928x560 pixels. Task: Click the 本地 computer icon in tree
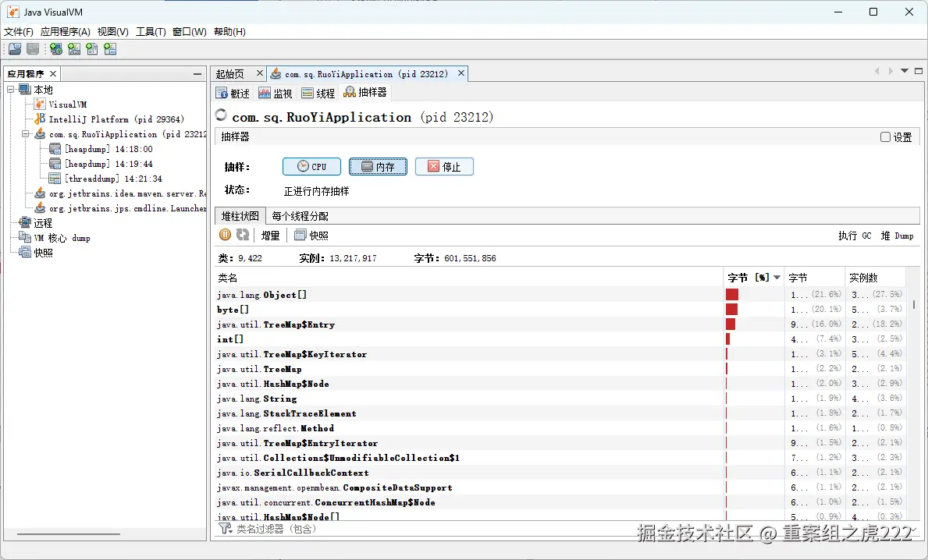pos(25,89)
